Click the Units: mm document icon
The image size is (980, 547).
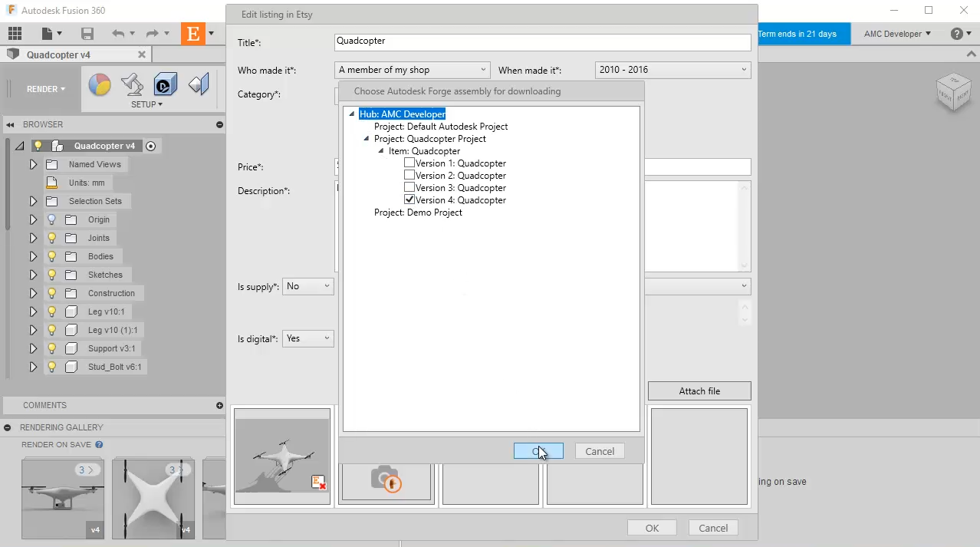(51, 183)
